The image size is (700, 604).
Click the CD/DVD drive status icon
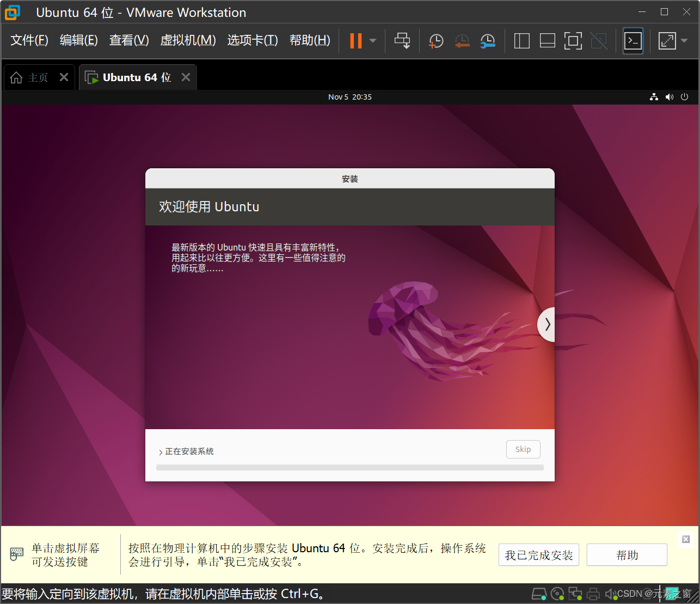[x=557, y=594]
